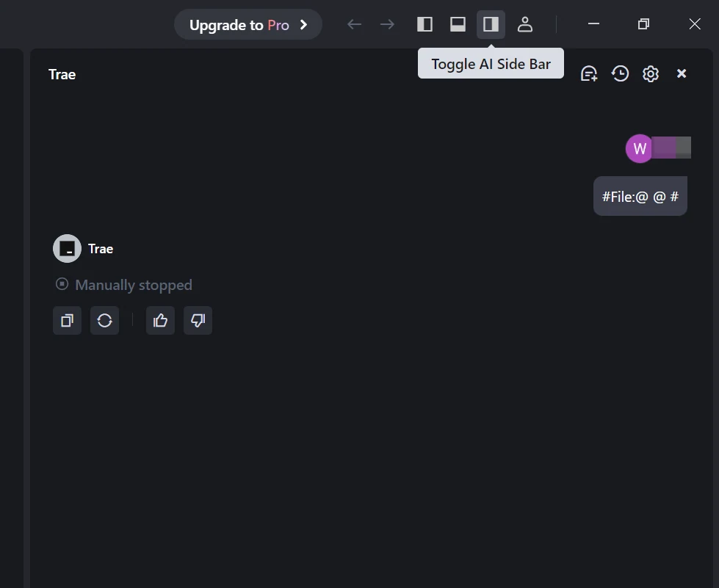Click the 'Manually stopped' status text
The image size is (719, 588).
[134, 285]
